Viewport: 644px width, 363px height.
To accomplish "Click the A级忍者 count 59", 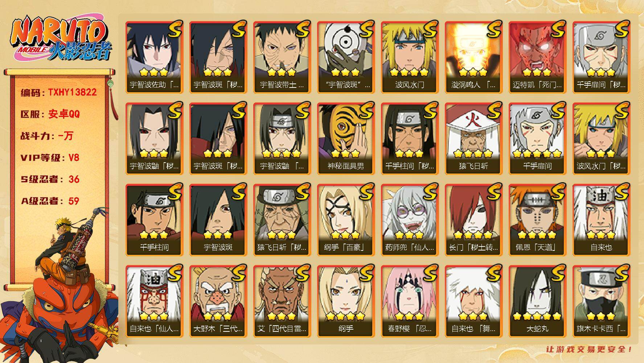I will click(74, 201).
